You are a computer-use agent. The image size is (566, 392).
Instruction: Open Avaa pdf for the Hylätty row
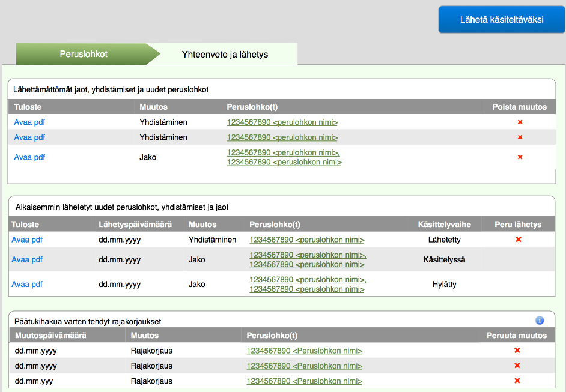27,284
